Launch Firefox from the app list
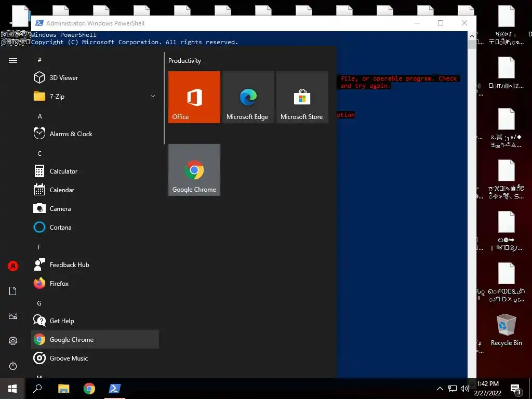 [95, 283]
